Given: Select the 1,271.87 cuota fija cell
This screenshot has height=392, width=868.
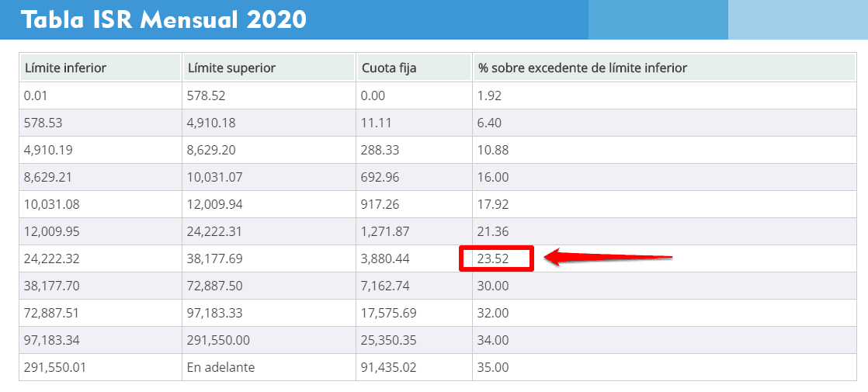Looking at the screenshot, I should click(x=414, y=231).
